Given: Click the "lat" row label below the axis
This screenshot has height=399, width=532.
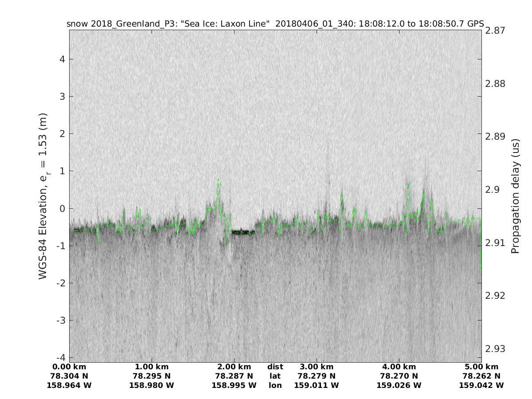Looking at the screenshot, I should pos(275,376).
